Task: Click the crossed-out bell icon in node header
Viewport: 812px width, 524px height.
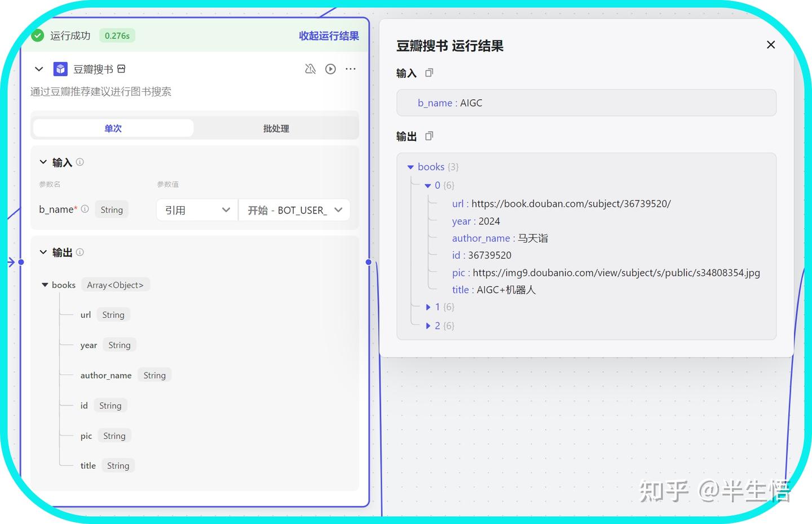Action: pos(310,69)
